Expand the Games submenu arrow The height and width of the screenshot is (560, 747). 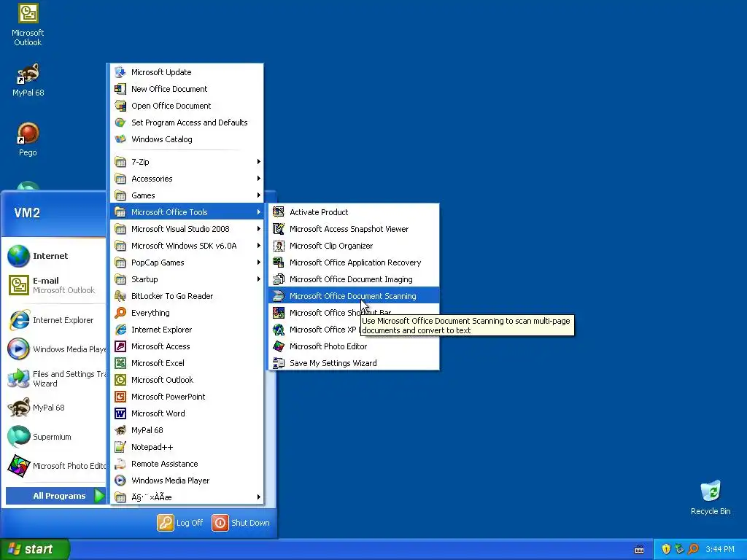258,195
